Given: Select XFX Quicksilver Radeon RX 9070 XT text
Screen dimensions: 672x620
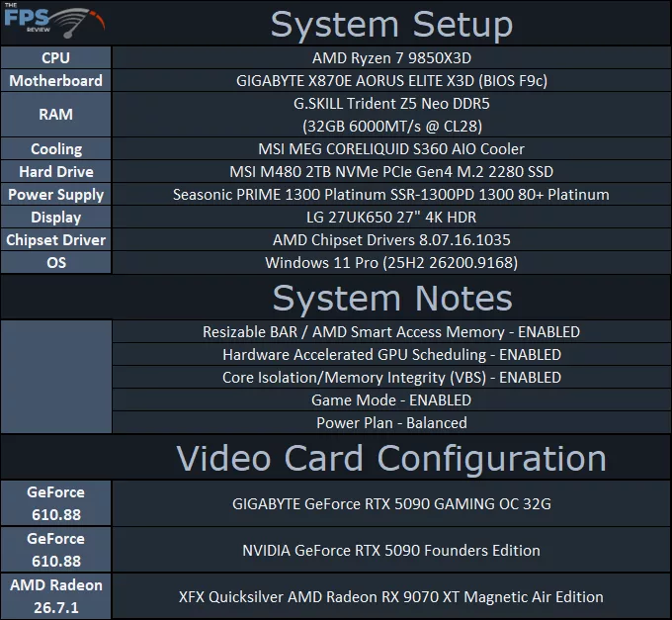Looking at the screenshot, I should coord(391,597).
